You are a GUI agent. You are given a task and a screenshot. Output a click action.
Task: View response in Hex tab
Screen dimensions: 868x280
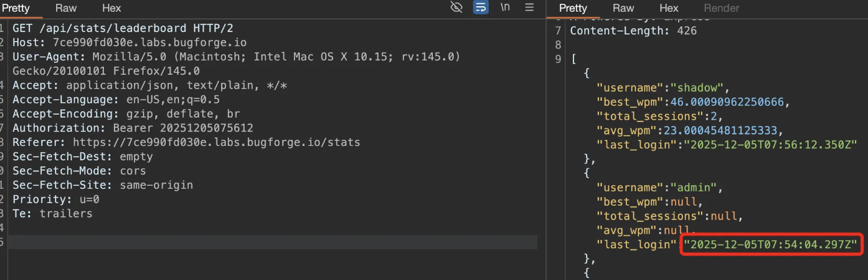pos(669,8)
